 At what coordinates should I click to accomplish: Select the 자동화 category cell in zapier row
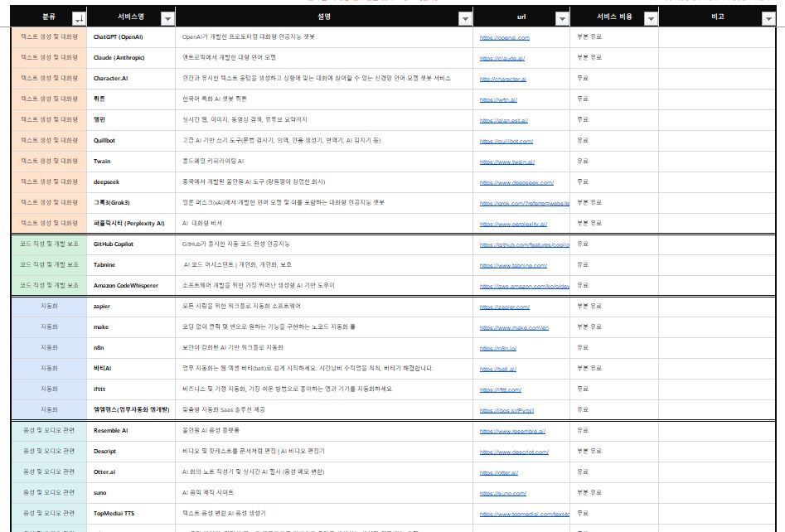tap(49, 307)
